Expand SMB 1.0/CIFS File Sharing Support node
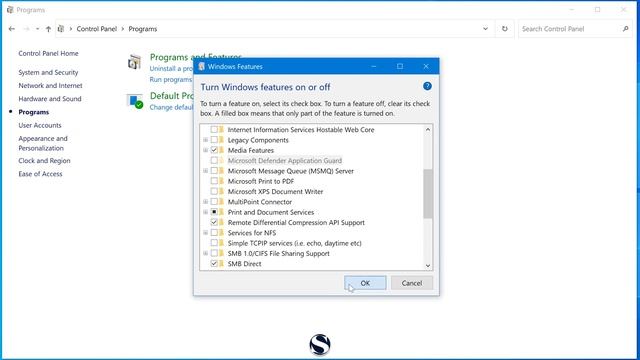Image resolution: width=640 pixels, height=360 pixels. click(206, 253)
